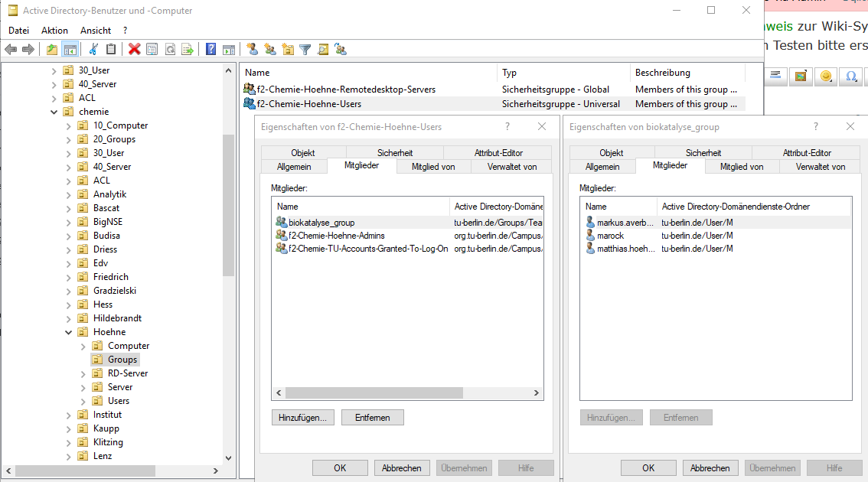Open Attribut-Editor tab in f2-Chemie-Hoehne-Users dialog

[498, 153]
